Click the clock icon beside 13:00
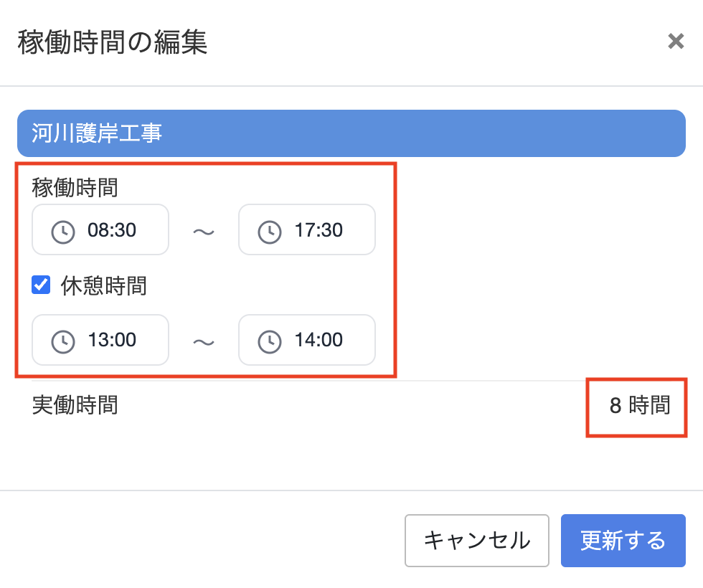The height and width of the screenshot is (588, 703). tap(63, 342)
